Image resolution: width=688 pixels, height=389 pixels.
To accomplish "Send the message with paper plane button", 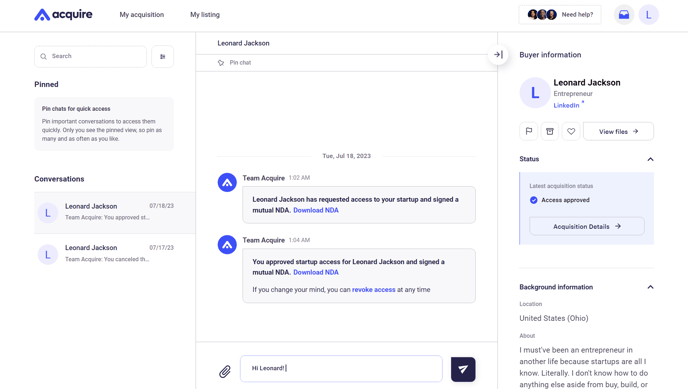I will click(463, 369).
